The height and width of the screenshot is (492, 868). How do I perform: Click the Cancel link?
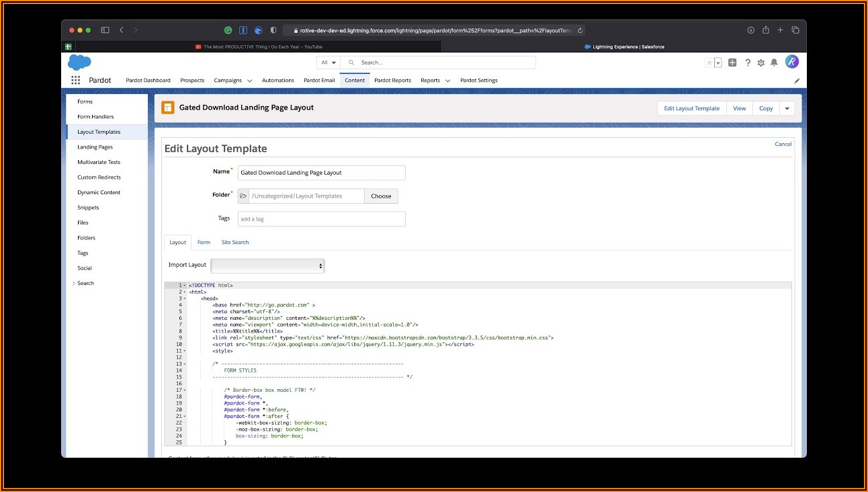(x=783, y=144)
